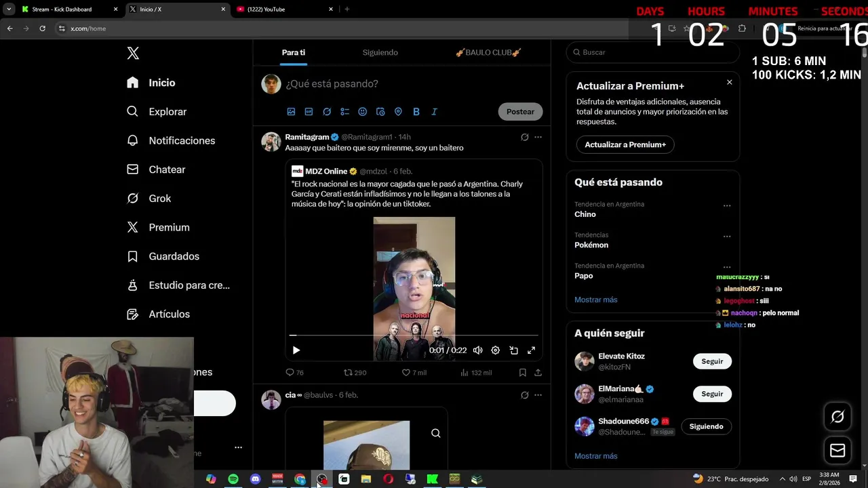Open more options for Pokémon trend

point(727,237)
